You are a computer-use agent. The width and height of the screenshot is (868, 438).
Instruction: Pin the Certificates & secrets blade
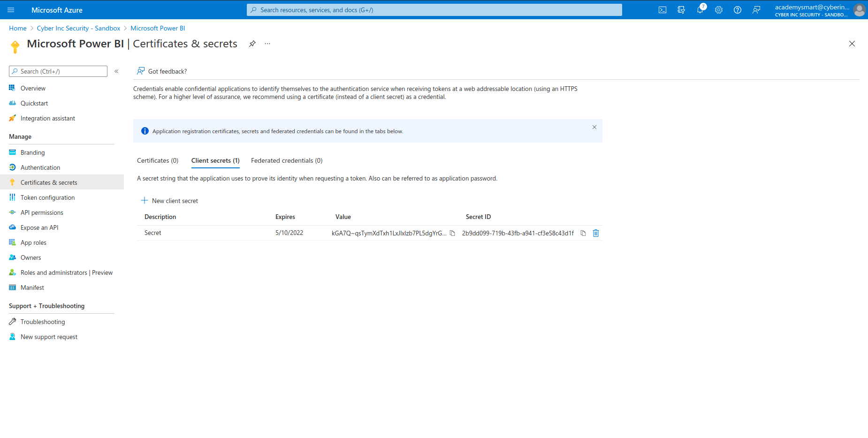tap(252, 44)
